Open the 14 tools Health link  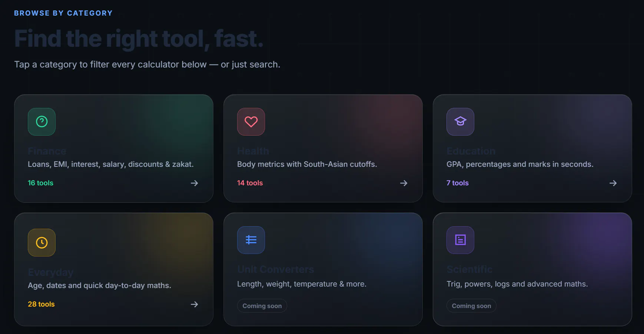(x=250, y=183)
